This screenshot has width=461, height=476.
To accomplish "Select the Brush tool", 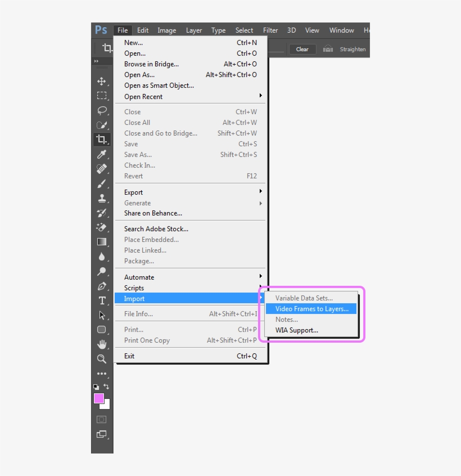I will pyautogui.click(x=102, y=183).
